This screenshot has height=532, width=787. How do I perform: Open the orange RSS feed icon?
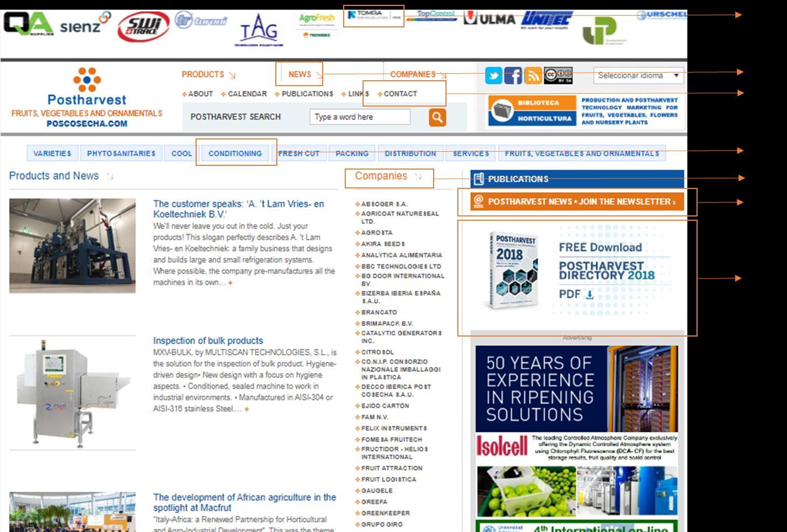click(533, 76)
